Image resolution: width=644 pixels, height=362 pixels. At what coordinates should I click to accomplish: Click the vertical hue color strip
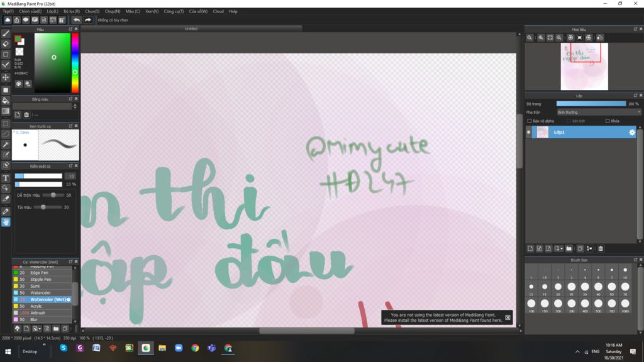(x=75, y=63)
